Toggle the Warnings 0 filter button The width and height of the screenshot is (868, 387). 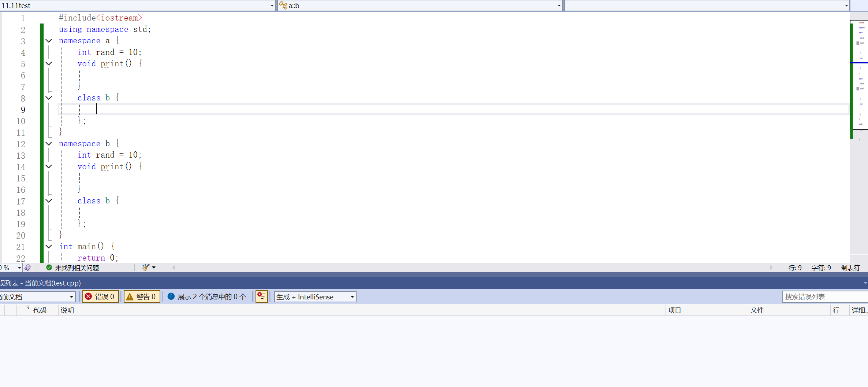click(x=142, y=296)
